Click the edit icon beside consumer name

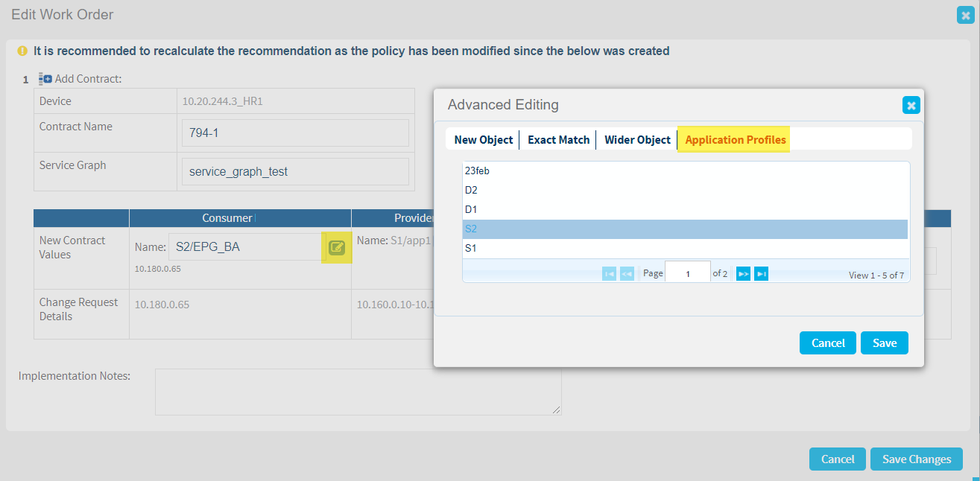tap(337, 247)
